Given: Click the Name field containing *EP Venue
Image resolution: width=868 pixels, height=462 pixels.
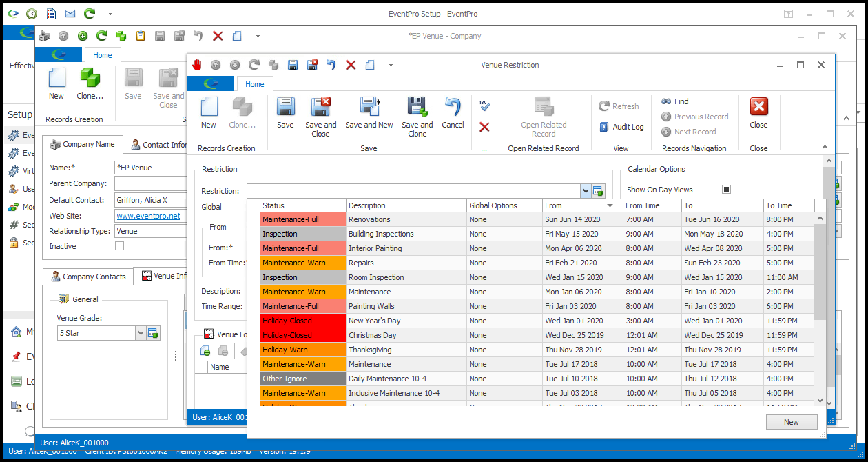Looking at the screenshot, I should click(151, 168).
